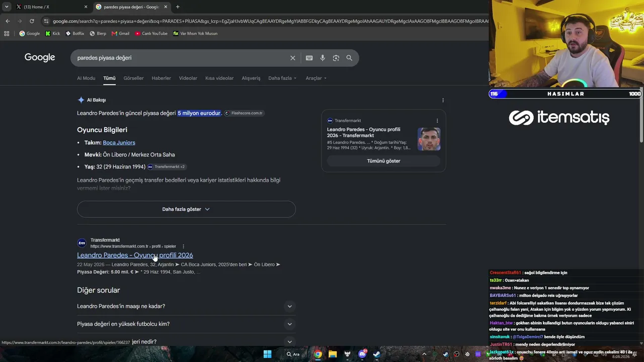Start voice search with microphone
This screenshot has height=362, width=644.
tap(323, 58)
